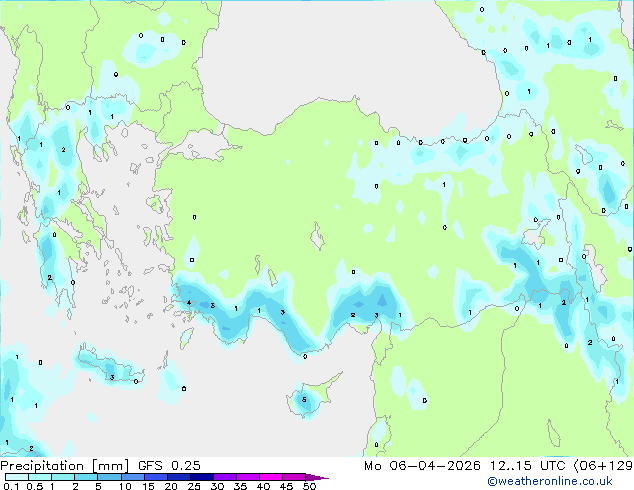Select the 0.1–0.5 mm legend swatch

[x=17, y=477]
